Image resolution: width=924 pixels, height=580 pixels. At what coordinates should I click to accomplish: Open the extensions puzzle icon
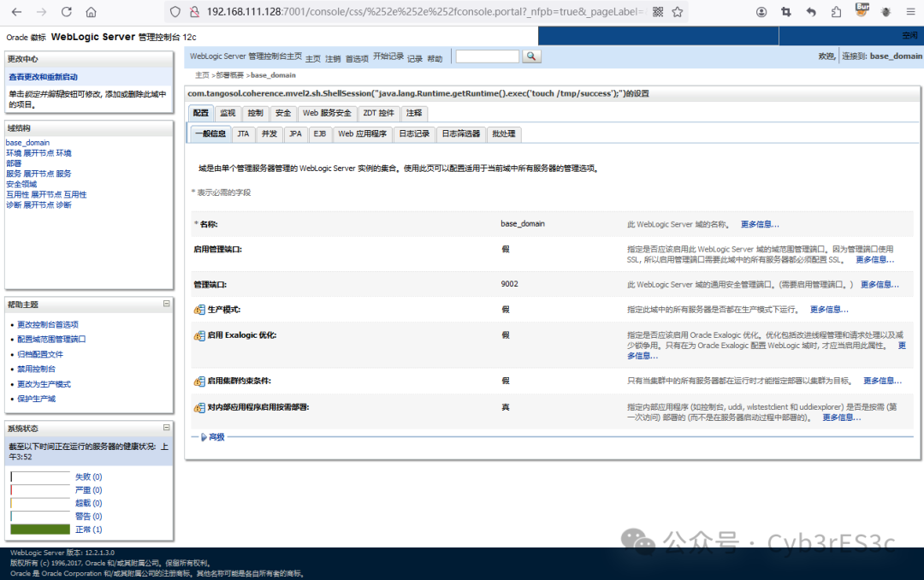pos(836,12)
